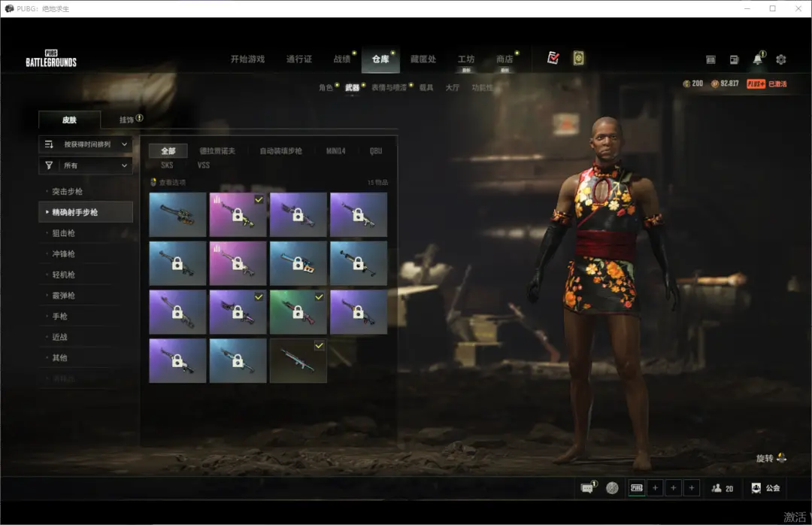
Task: Open the notifications bell icon
Action: pyautogui.click(x=757, y=59)
